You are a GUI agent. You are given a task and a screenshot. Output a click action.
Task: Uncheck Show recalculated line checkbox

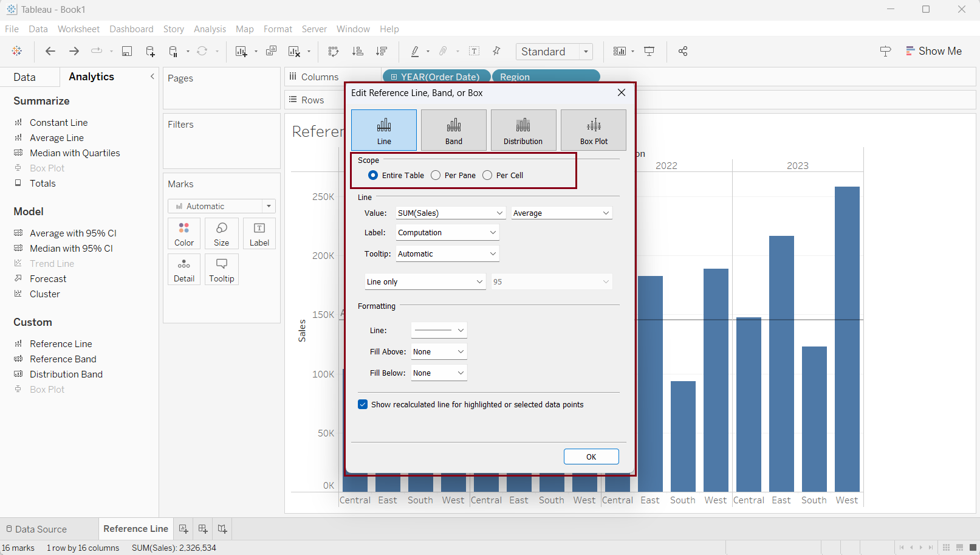pos(363,405)
